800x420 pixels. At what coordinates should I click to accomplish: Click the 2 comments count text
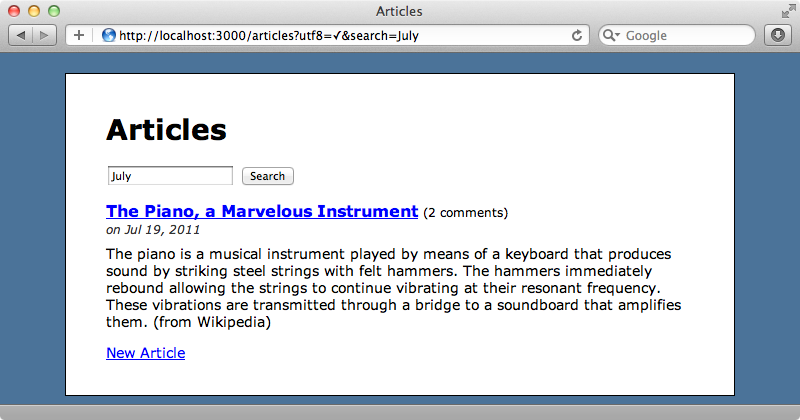pyautogui.click(x=465, y=213)
